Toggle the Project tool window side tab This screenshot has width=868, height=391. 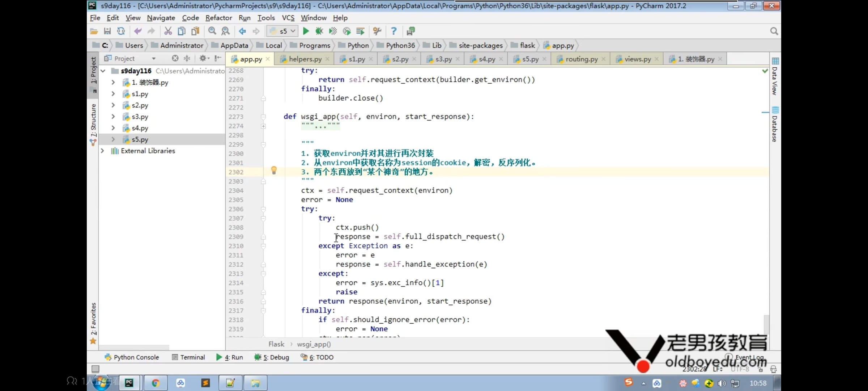pyautogui.click(x=93, y=71)
